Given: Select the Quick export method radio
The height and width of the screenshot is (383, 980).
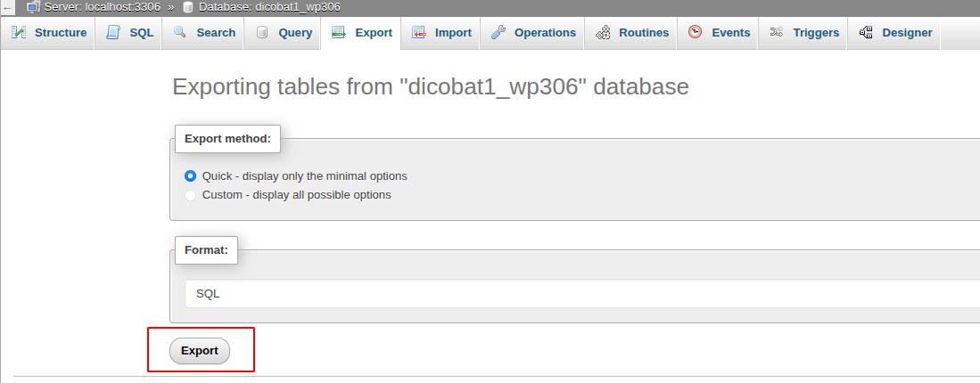Looking at the screenshot, I should 191,175.
